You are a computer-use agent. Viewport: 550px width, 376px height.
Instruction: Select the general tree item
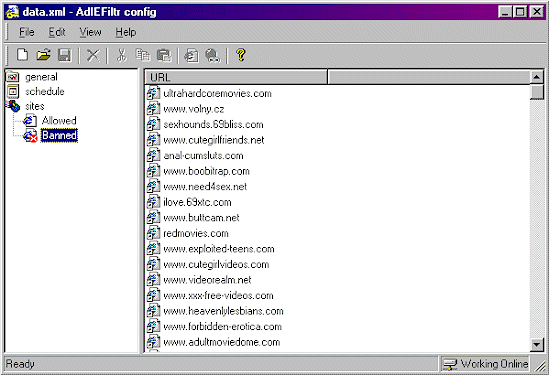41,77
